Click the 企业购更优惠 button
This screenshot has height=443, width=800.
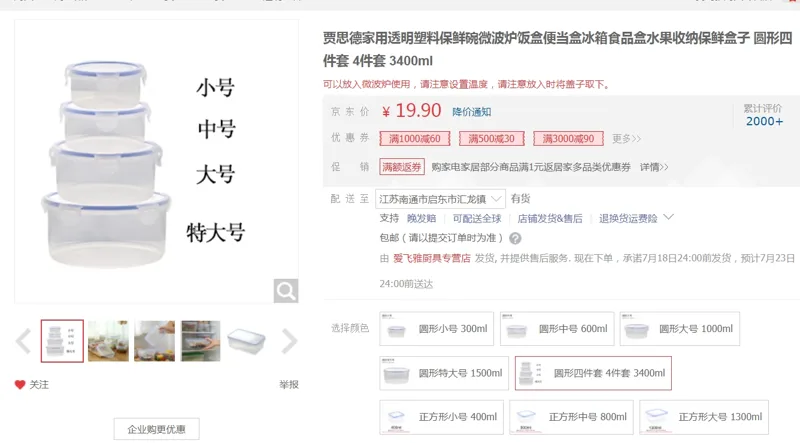click(x=157, y=429)
